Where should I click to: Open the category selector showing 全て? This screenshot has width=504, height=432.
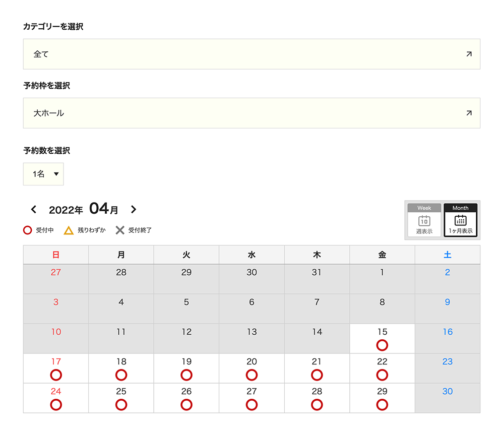pos(251,54)
